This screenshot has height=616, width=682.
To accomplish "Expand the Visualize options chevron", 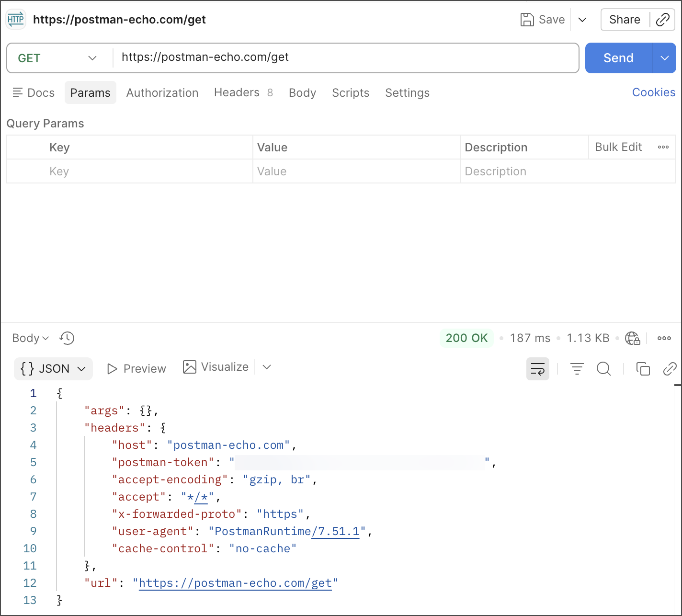I will click(x=267, y=367).
